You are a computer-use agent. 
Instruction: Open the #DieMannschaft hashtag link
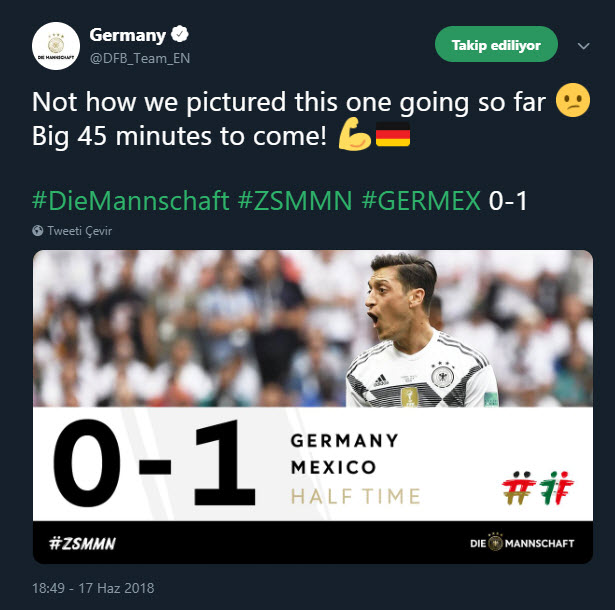point(131,200)
